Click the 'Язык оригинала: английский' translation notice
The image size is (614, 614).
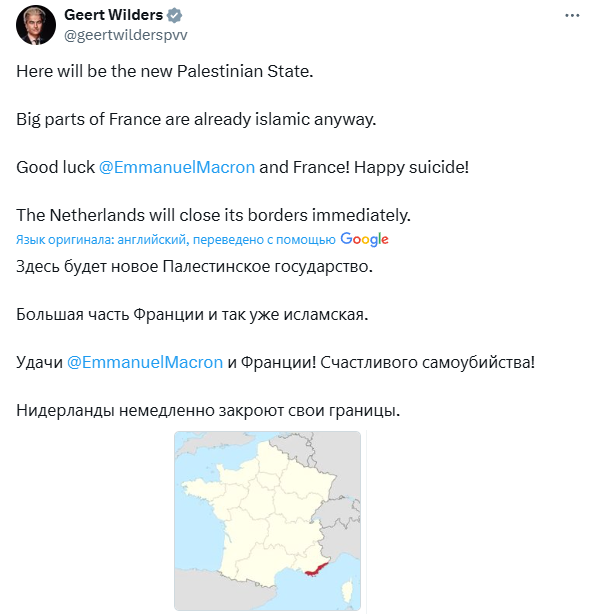[x=175, y=239]
